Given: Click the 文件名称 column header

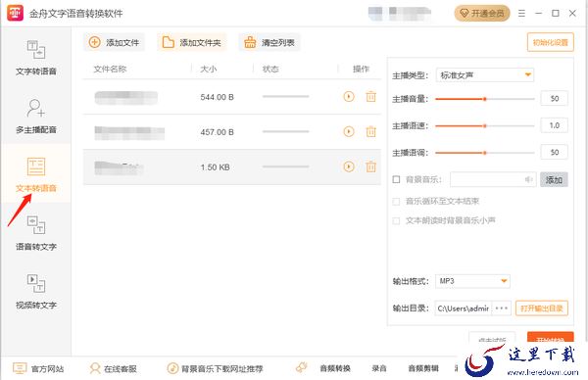Looking at the screenshot, I should pos(110,69).
